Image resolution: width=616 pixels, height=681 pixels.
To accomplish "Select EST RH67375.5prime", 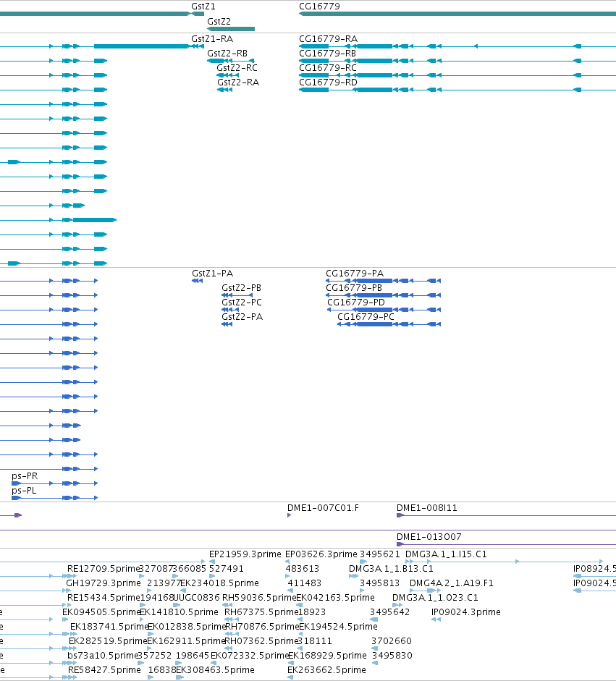I will [261, 612].
